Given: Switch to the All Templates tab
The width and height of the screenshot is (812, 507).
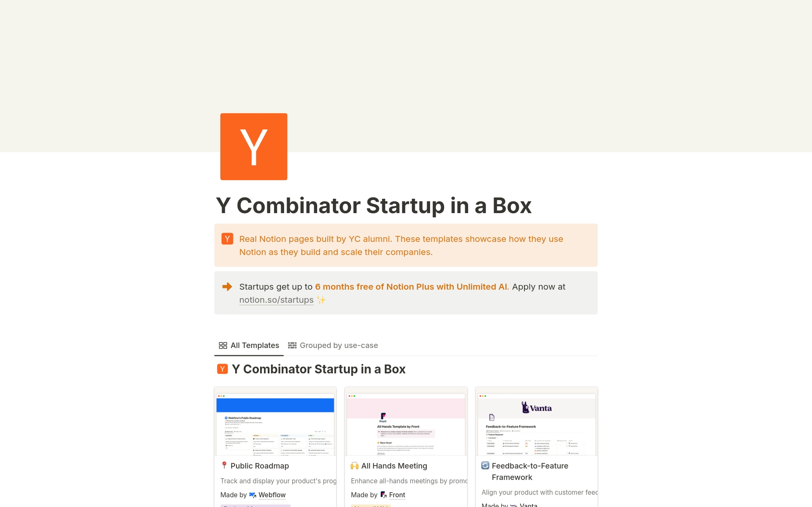Looking at the screenshot, I should tap(249, 345).
